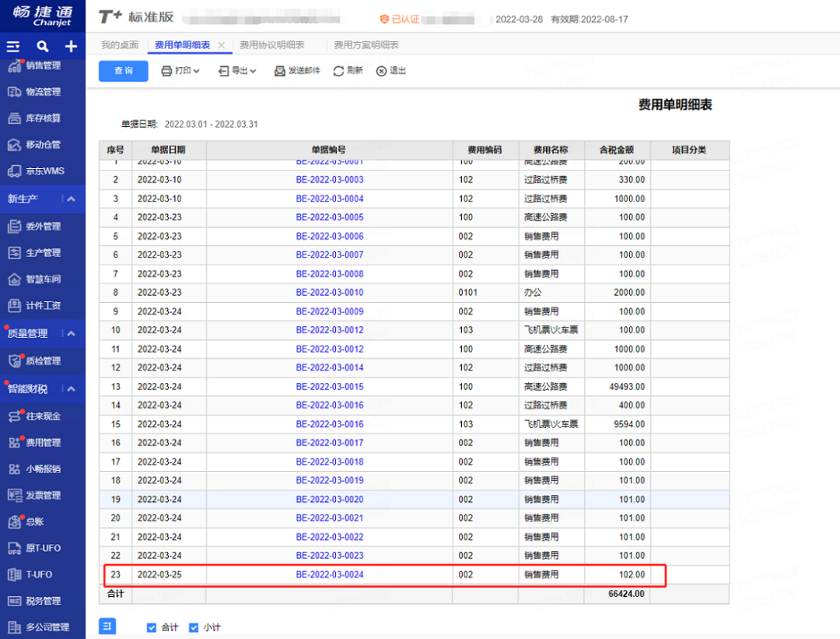
Task: Switch to 费用方案明细表 tab
Action: [366, 45]
